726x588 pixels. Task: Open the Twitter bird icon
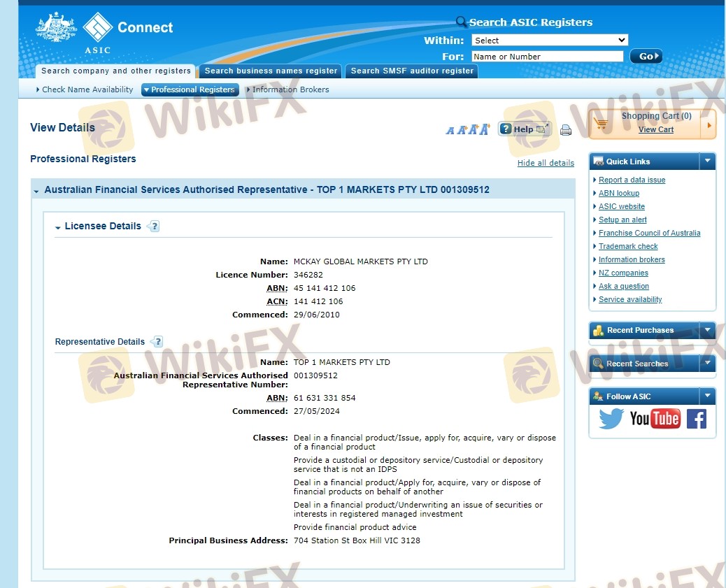pyautogui.click(x=611, y=419)
